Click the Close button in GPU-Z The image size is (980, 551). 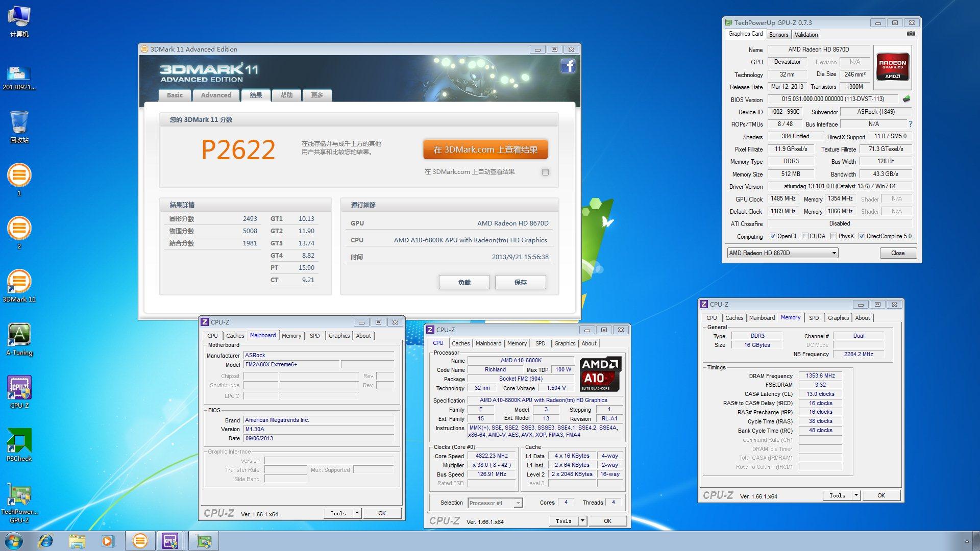click(x=898, y=253)
